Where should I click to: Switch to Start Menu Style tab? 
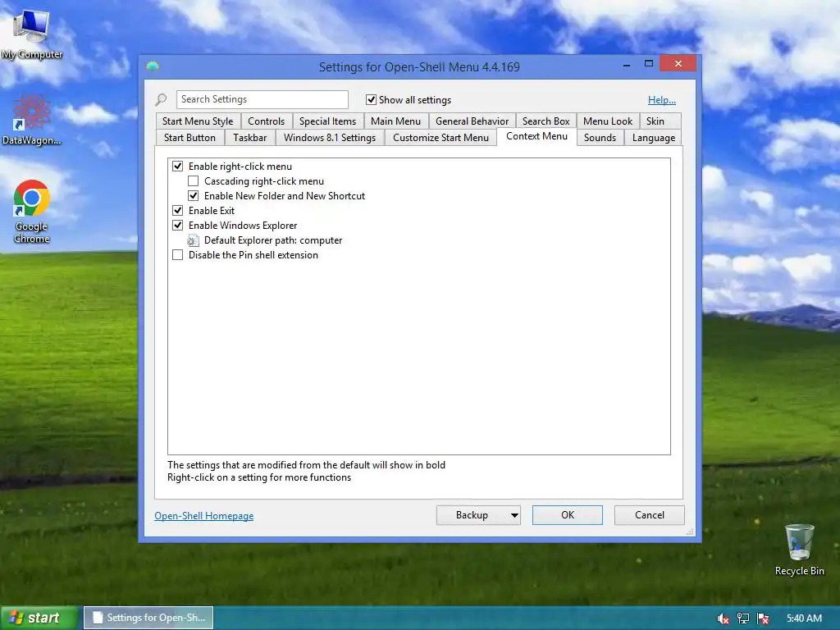click(198, 121)
